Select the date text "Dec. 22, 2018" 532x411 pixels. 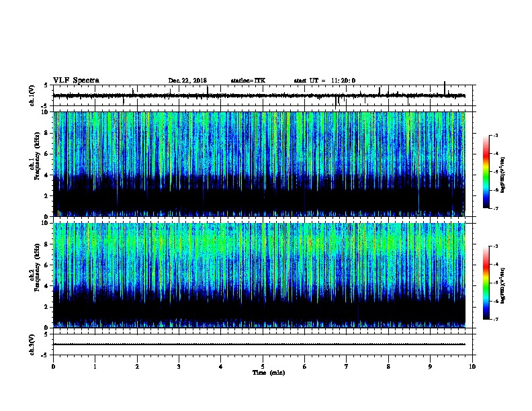(x=187, y=81)
